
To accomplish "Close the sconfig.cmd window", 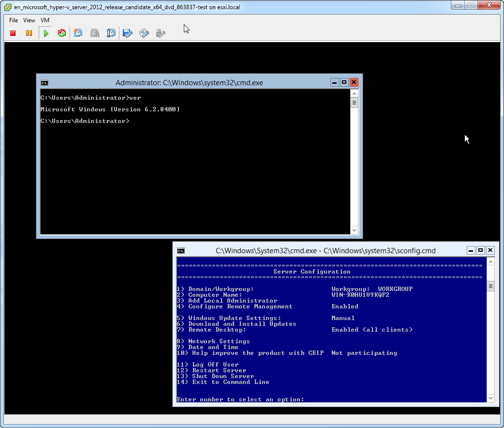I will [490, 250].
